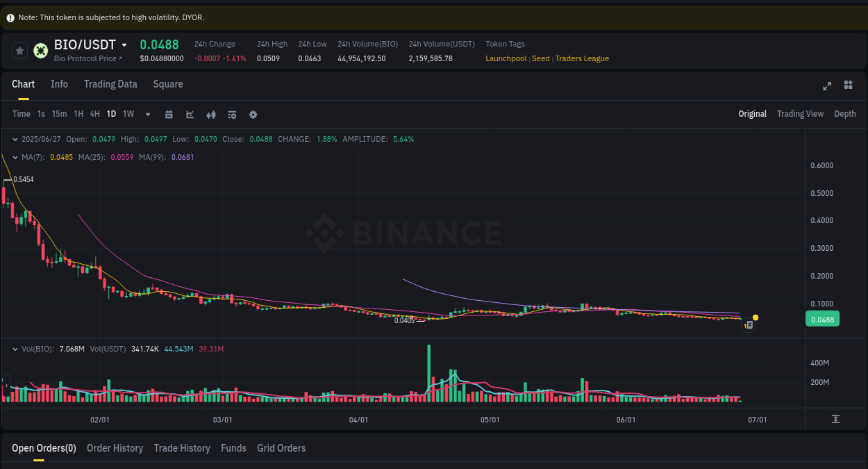868x469 pixels.
Task: Click the green 0.0488 price tag
Action: pos(822,318)
